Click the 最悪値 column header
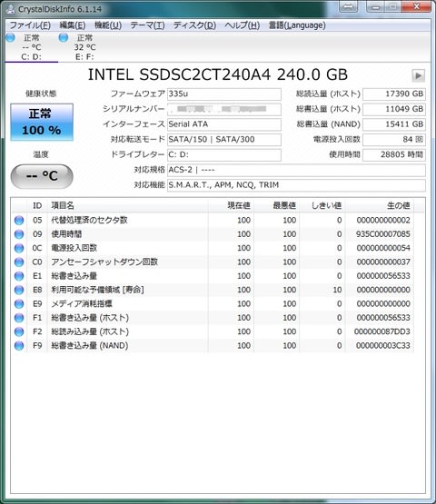 (x=276, y=205)
